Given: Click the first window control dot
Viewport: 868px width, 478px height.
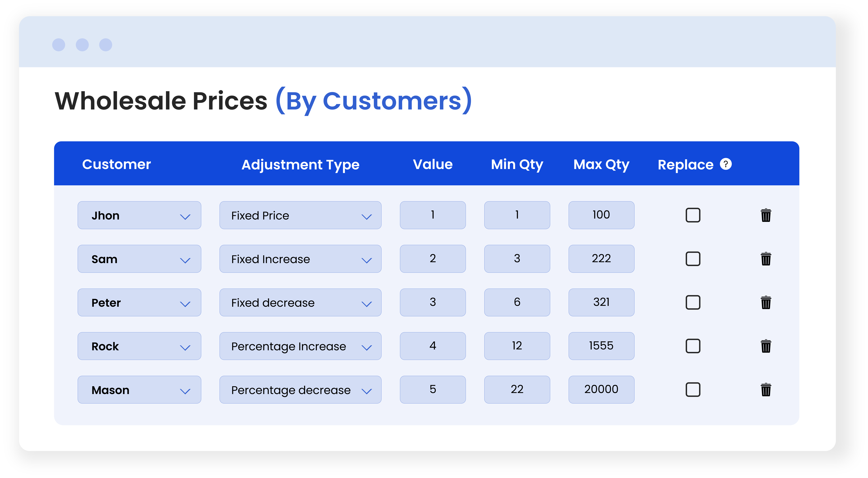Looking at the screenshot, I should click(59, 45).
